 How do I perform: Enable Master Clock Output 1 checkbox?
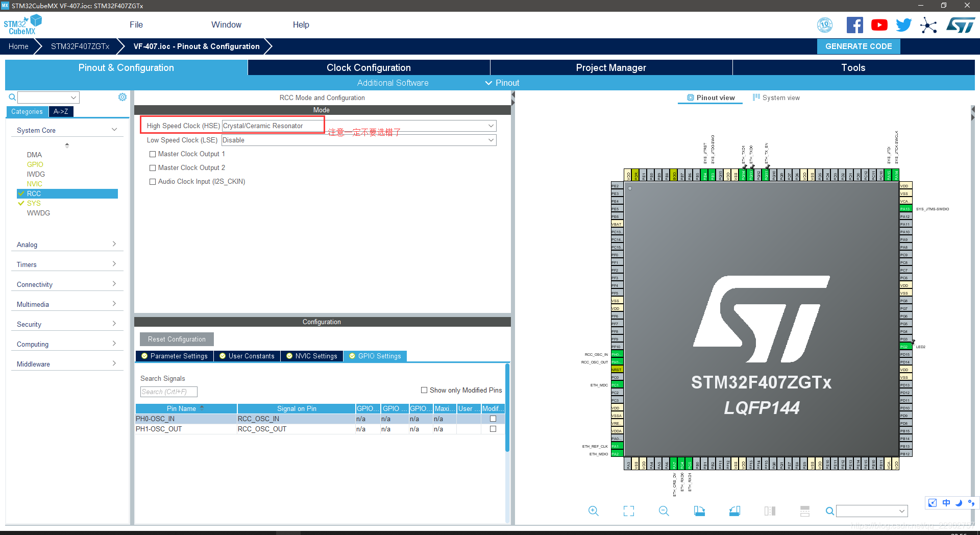(x=152, y=154)
